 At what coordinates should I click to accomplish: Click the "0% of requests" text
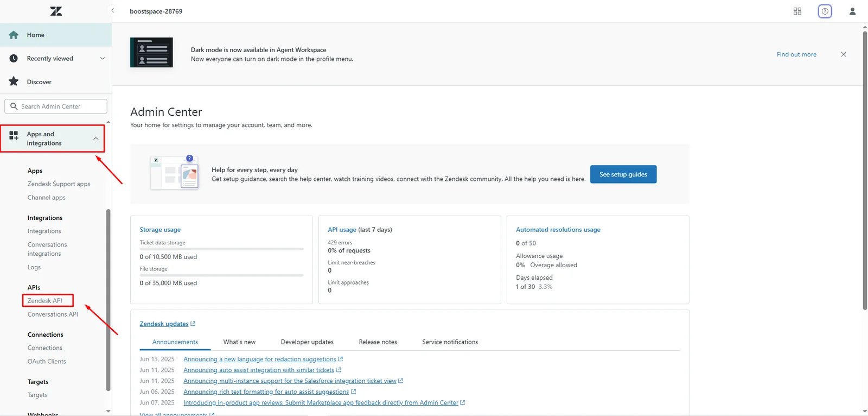coord(349,250)
